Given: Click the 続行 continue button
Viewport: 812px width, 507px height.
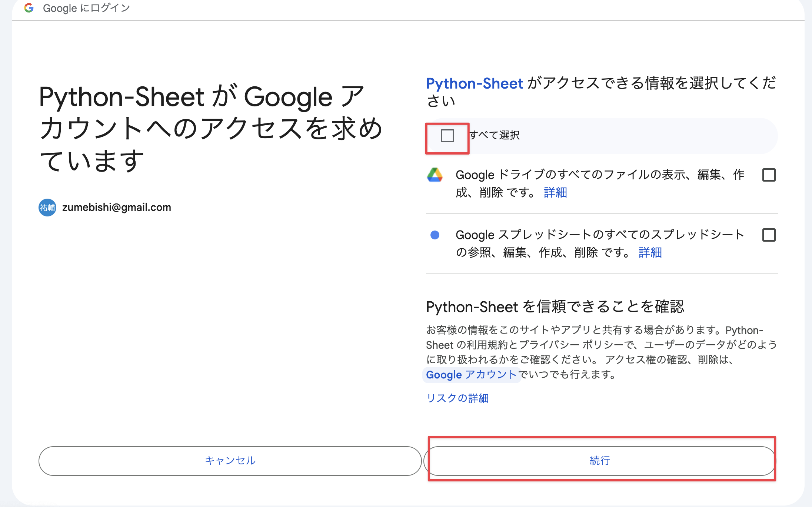Looking at the screenshot, I should 600,461.
